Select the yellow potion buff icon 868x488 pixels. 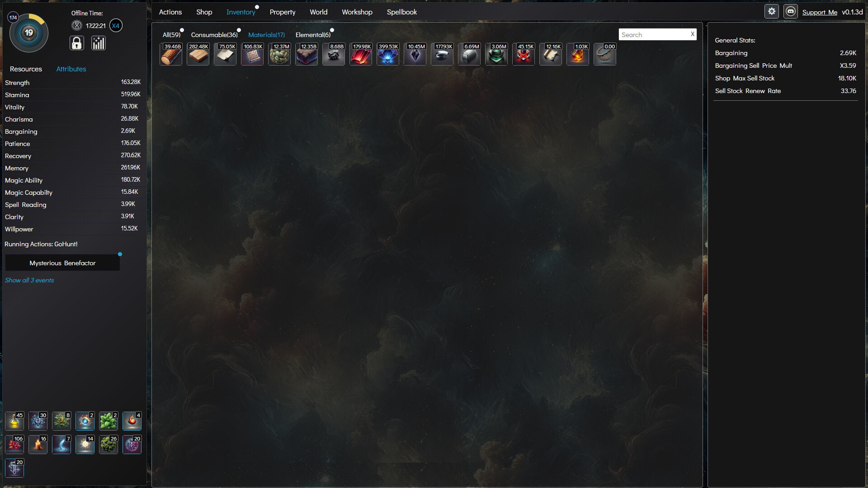tap(14, 421)
